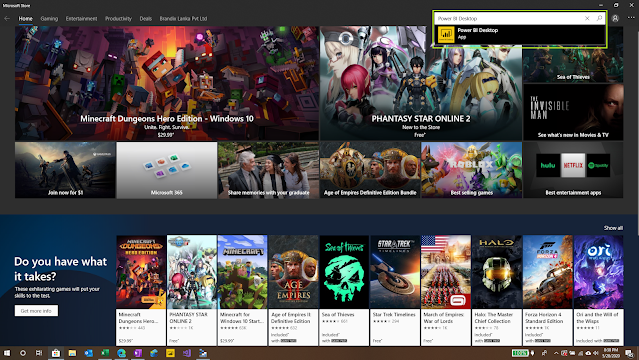Select Power BI Desktop app suggestion
The image size is (639, 360).
pyautogui.click(x=520, y=34)
